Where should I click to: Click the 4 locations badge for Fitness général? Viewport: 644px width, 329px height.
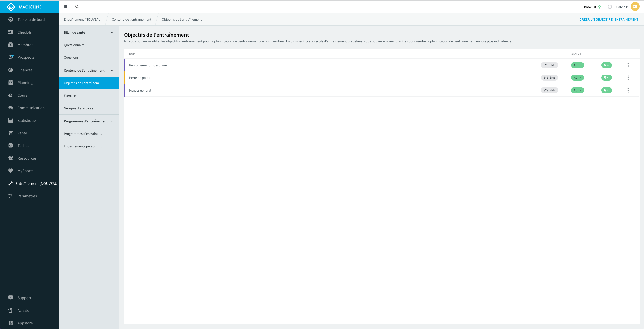point(606,90)
